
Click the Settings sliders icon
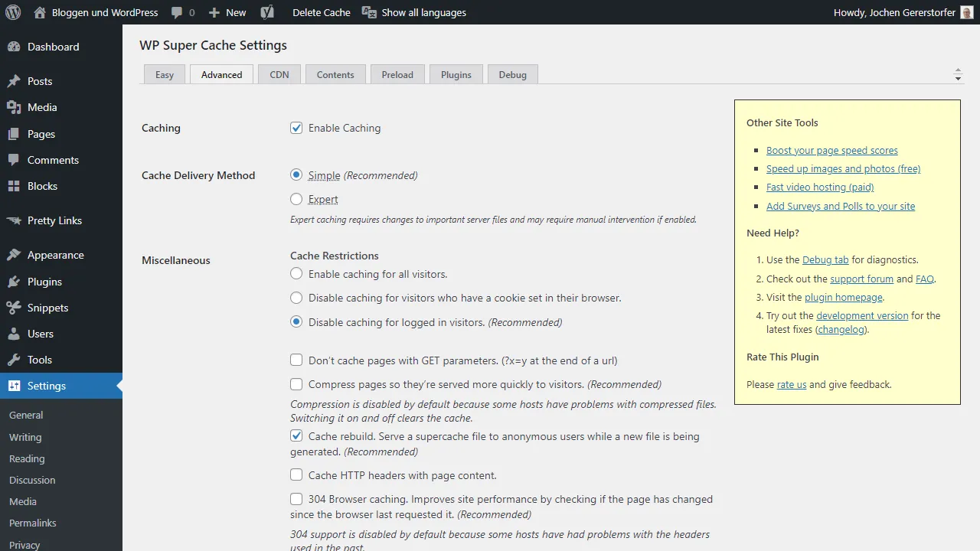point(14,386)
